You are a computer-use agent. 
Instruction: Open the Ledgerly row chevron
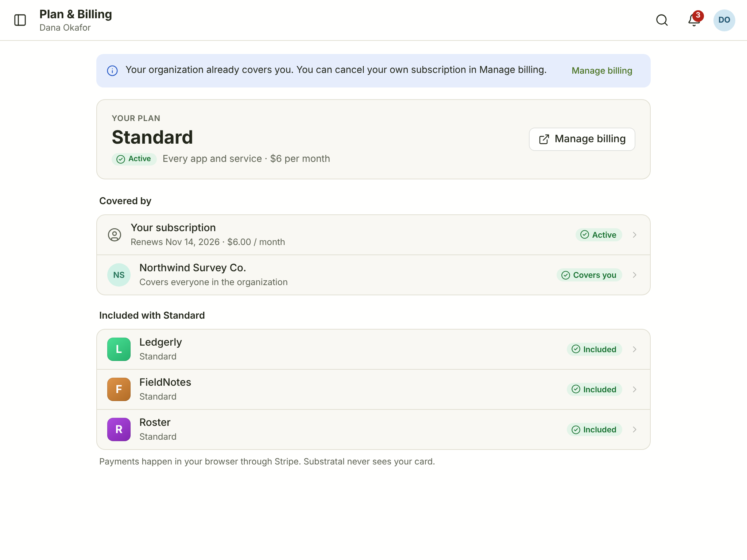635,349
